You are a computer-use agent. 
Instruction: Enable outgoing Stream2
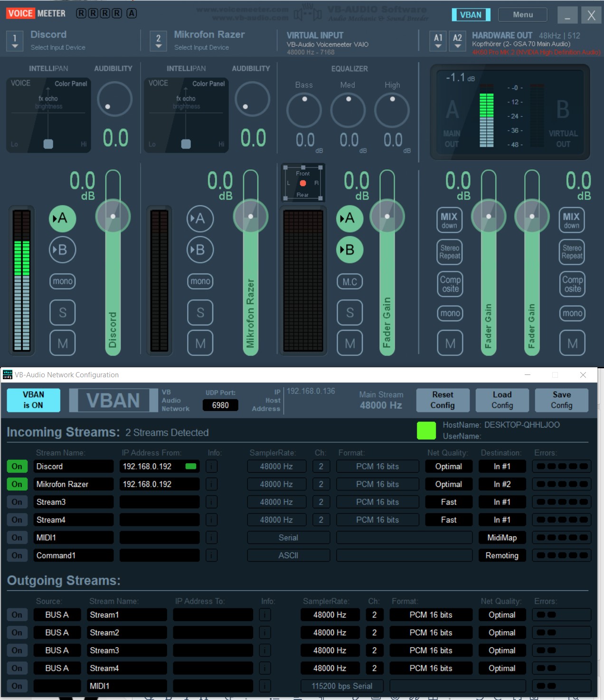[x=17, y=633]
